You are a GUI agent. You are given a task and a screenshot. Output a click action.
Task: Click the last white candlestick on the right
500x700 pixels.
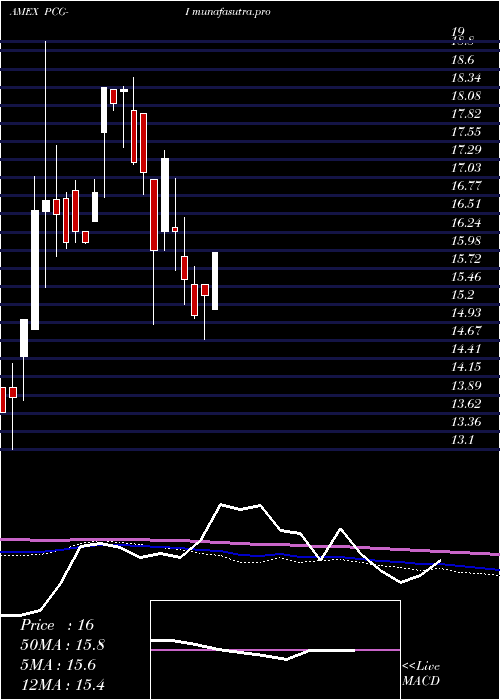click(215, 281)
